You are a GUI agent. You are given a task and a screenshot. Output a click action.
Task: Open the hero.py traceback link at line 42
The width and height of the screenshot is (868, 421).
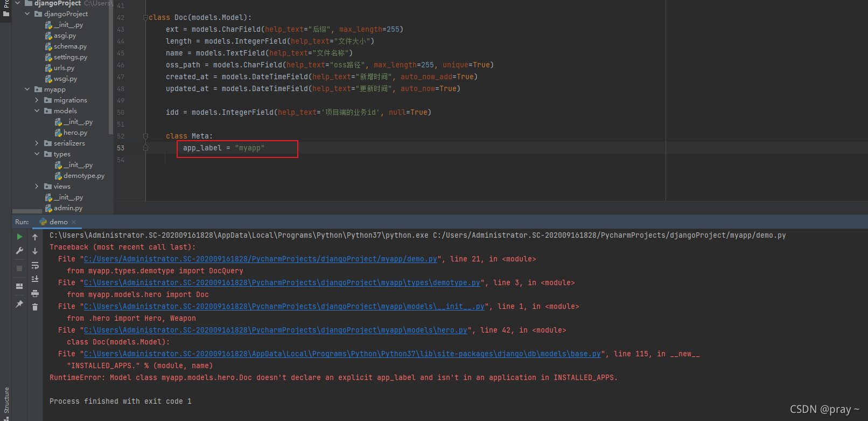(276, 330)
